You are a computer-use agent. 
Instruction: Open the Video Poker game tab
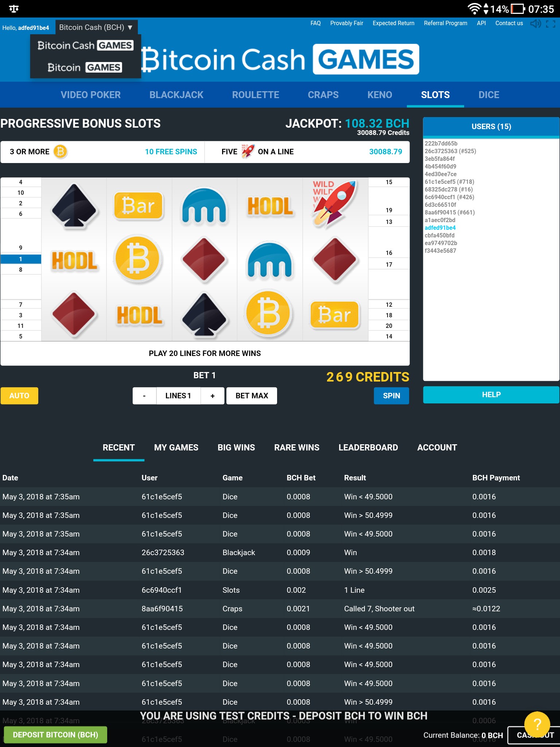pos(90,95)
